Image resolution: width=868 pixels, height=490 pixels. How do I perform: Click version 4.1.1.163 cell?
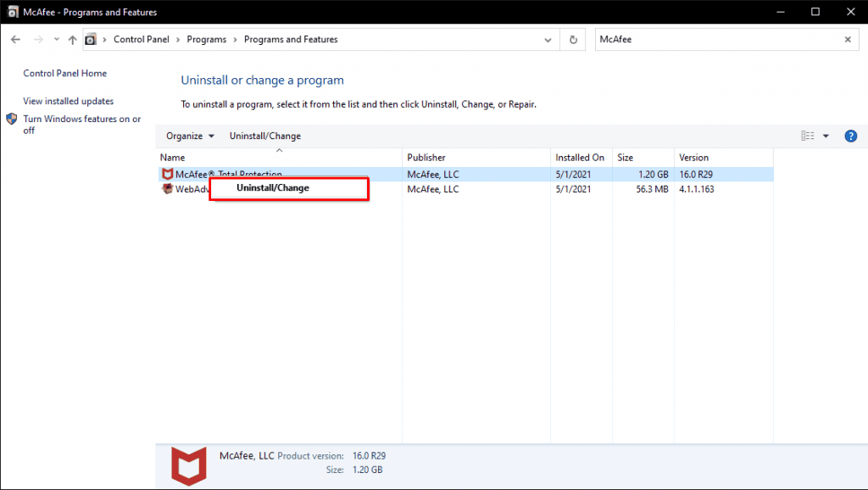697,189
